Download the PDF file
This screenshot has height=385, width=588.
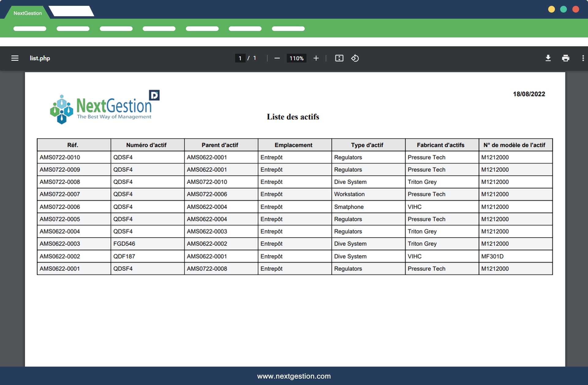548,58
